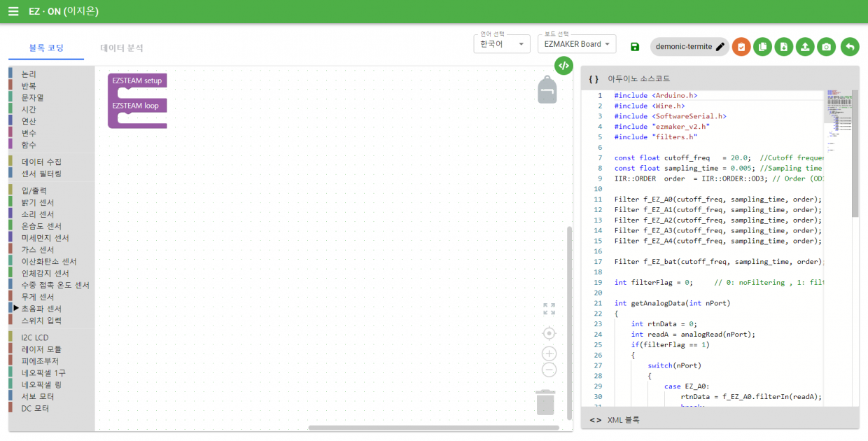Toggle the code view panel button
The image size is (868, 441).
pos(563,65)
